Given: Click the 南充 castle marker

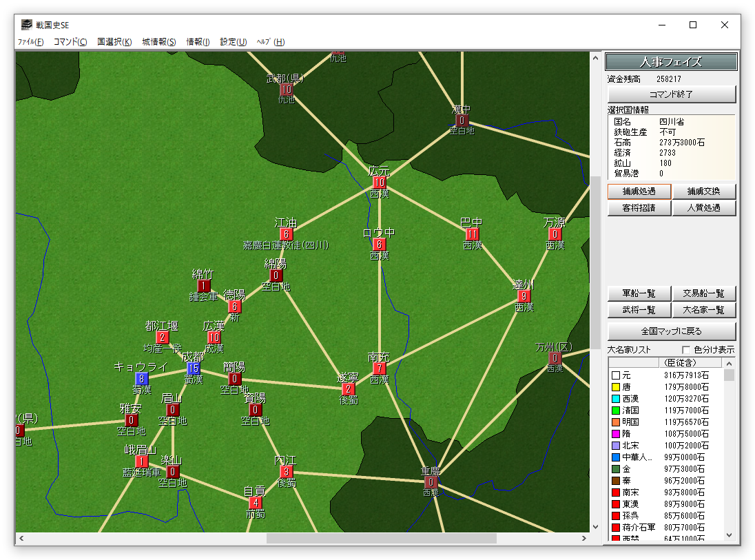Looking at the screenshot, I should click(379, 369).
